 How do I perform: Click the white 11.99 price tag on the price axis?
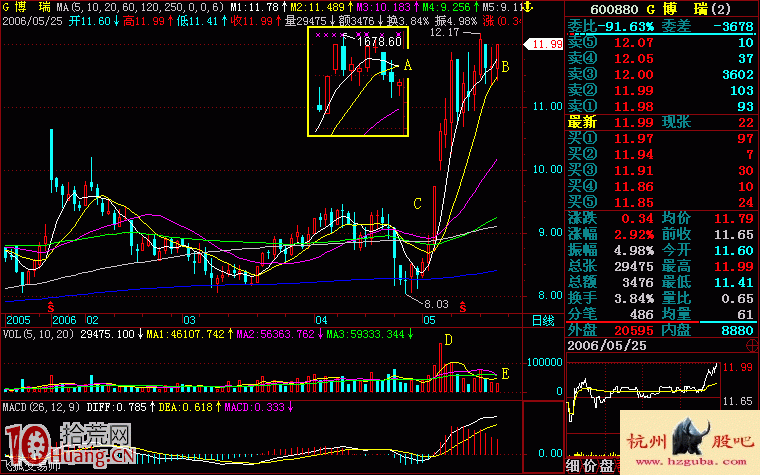[544, 44]
